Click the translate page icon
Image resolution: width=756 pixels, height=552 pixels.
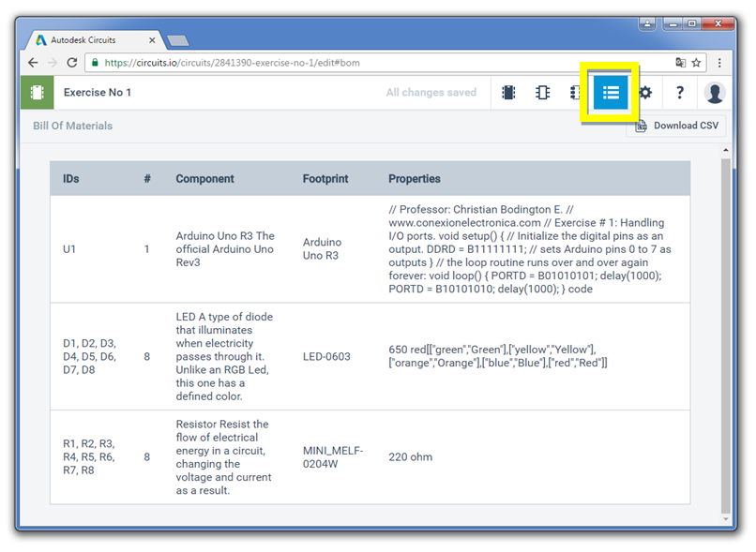pyautogui.click(x=680, y=63)
